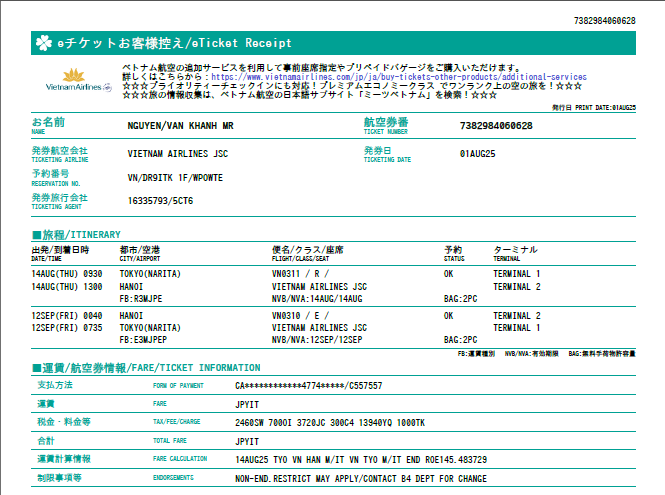Screen dimensions: 665x495
Task: Click the tax/fee/charge value line
Action: (x=331, y=421)
